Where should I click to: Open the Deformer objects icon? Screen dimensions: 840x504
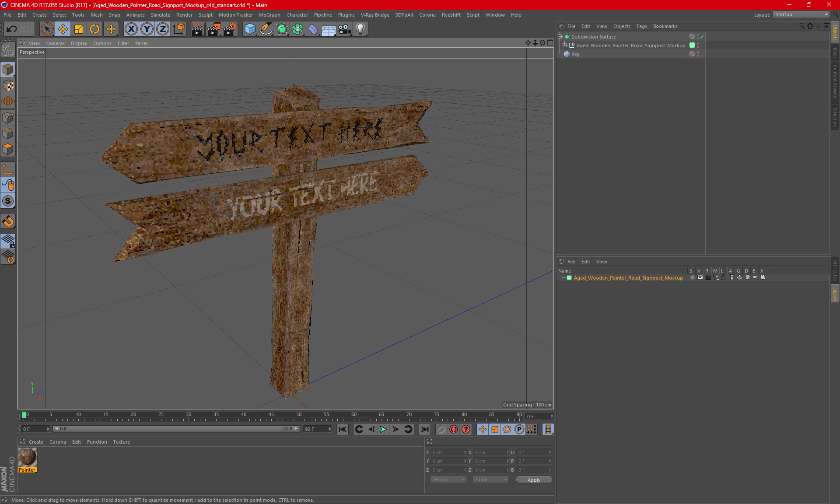[x=313, y=29]
